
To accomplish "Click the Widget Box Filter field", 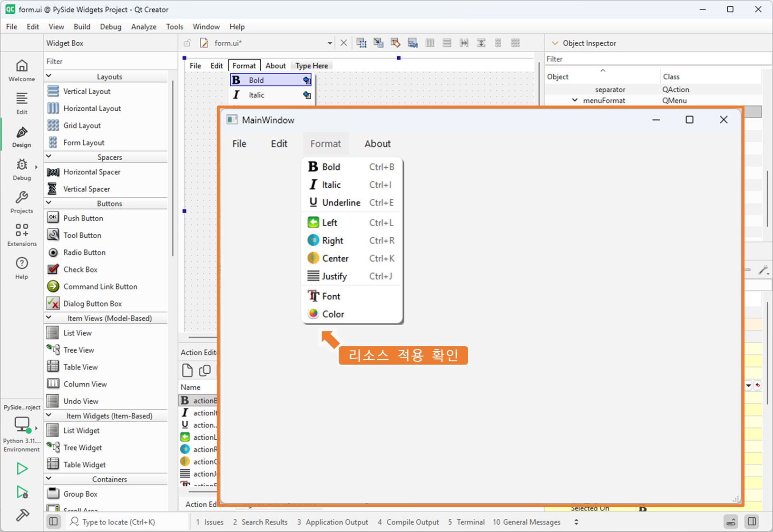I will click(x=110, y=61).
